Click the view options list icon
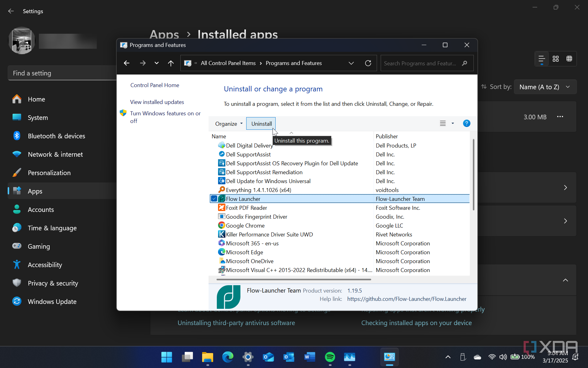The height and width of the screenshot is (368, 588). point(443,123)
